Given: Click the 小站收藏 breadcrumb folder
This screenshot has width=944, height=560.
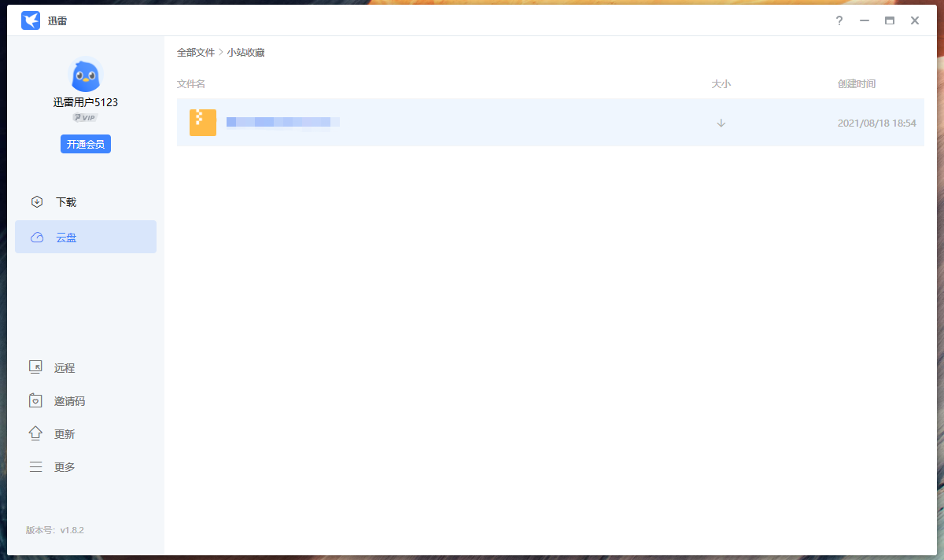Looking at the screenshot, I should click(x=245, y=53).
